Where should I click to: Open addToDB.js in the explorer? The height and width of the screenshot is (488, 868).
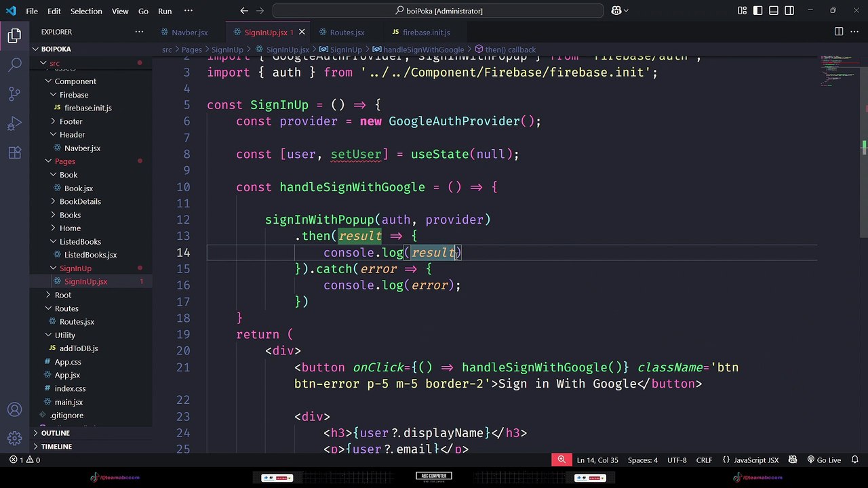pos(79,348)
